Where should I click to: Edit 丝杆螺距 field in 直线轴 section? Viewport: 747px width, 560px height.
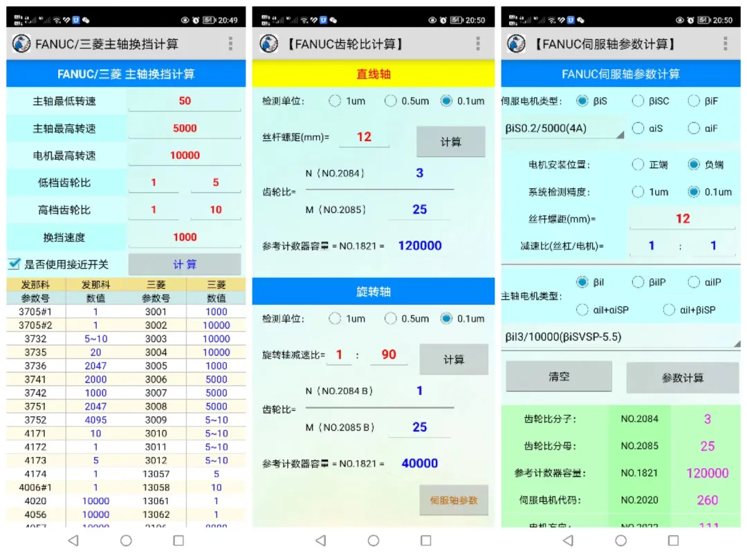[x=364, y=137]
